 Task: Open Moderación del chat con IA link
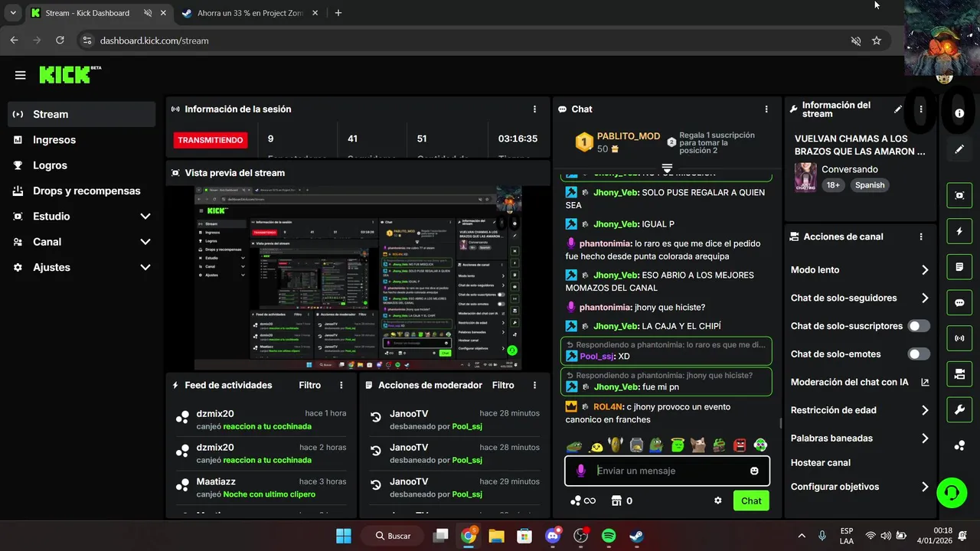(x=860, y=382)
